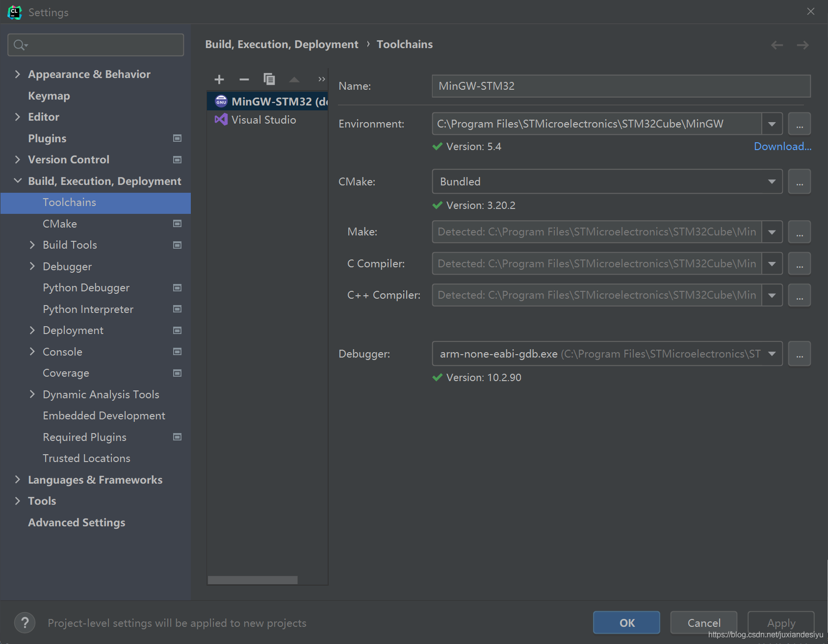Click the Cancel button
The height and width of the screenshot is (644, 828).
[x=704, y=623]
